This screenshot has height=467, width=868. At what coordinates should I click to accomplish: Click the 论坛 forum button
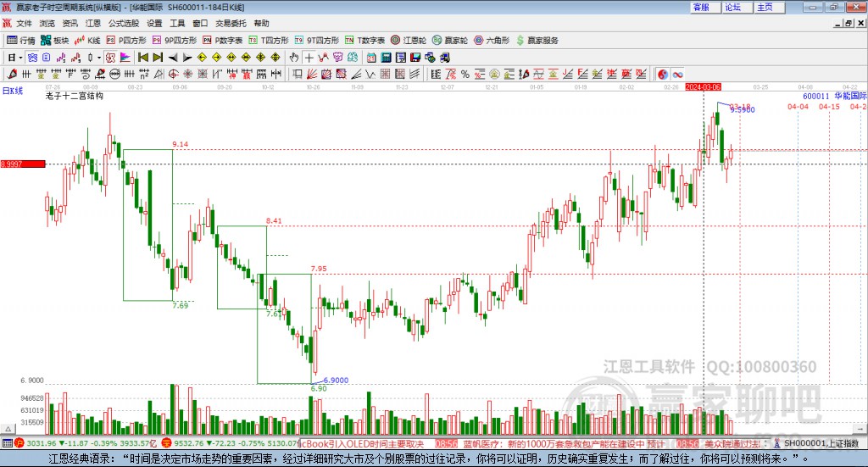click(x=737, y=7)
